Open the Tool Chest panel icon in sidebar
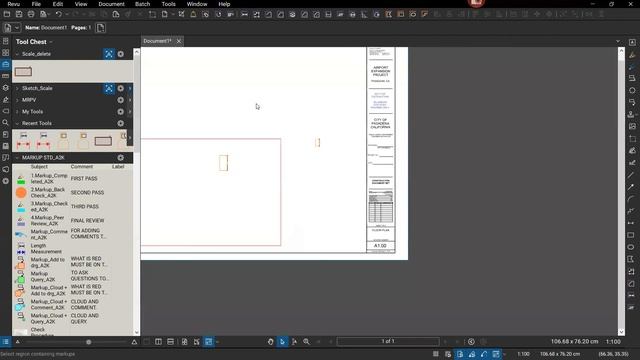This screenshot has height=360, width=640. [6, 64]
